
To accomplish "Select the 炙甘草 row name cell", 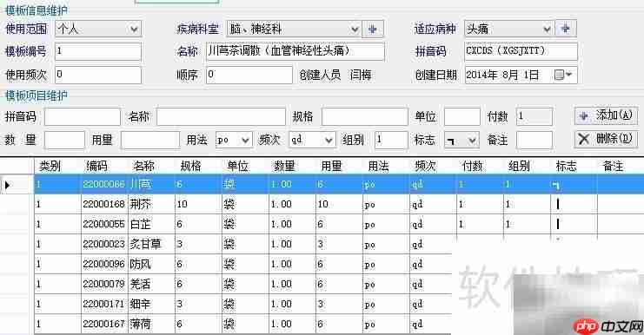I will (151, 244).
